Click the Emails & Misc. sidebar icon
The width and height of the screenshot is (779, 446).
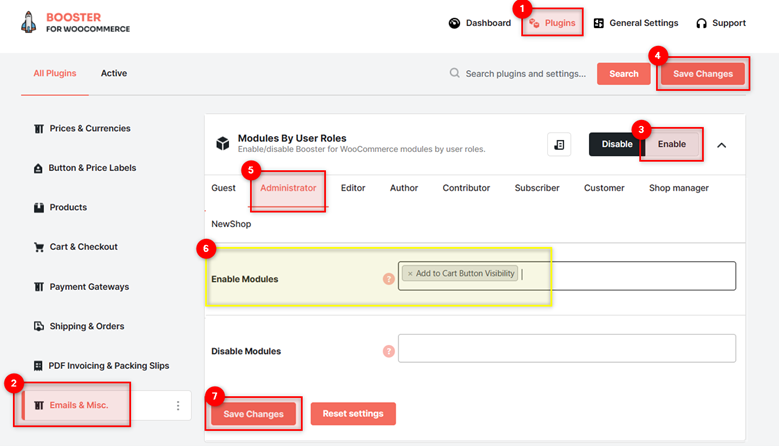click(x=39, y=406)
